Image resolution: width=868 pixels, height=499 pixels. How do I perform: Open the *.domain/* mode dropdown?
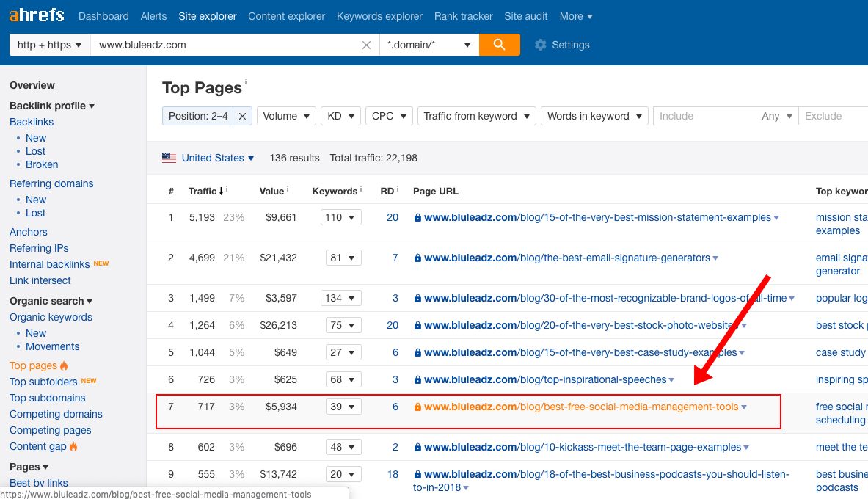tap(429, 45)
